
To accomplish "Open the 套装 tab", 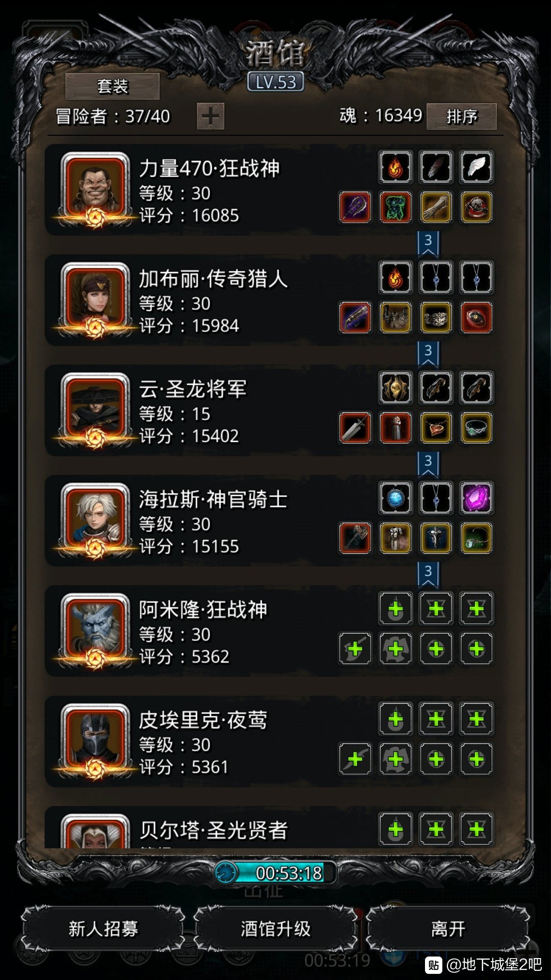I will click(112, 86).
